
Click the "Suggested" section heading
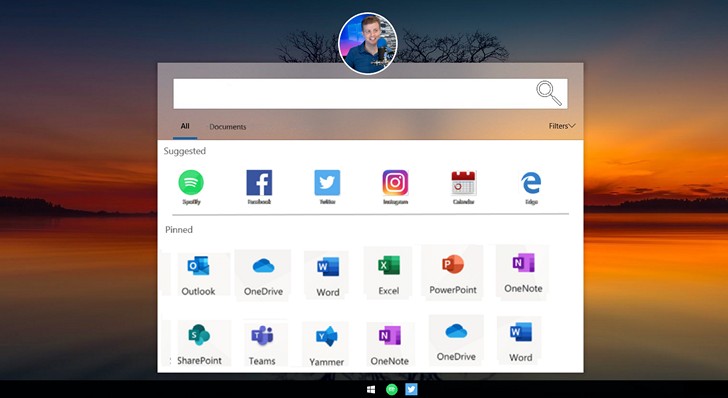click(184, 151)
